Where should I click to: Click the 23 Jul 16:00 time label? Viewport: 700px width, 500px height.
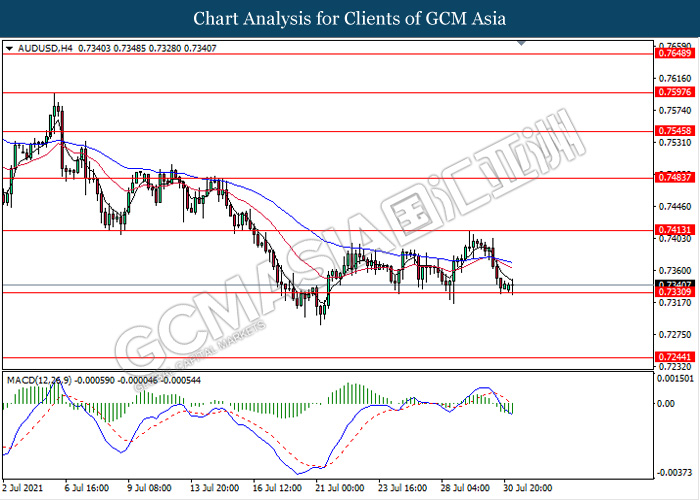(x=402, y=488)
